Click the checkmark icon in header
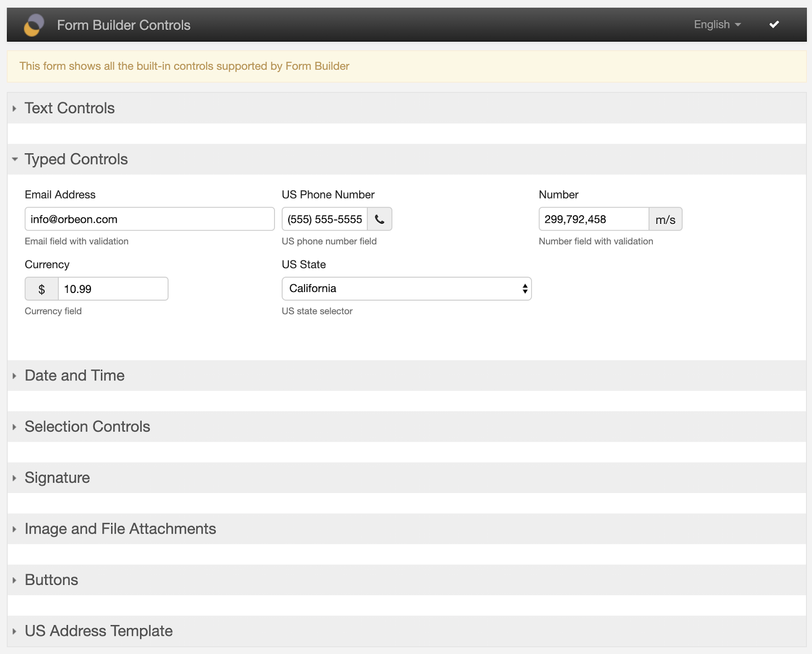The width and height of the screenshot is (812, 654). tap(774, 24)
